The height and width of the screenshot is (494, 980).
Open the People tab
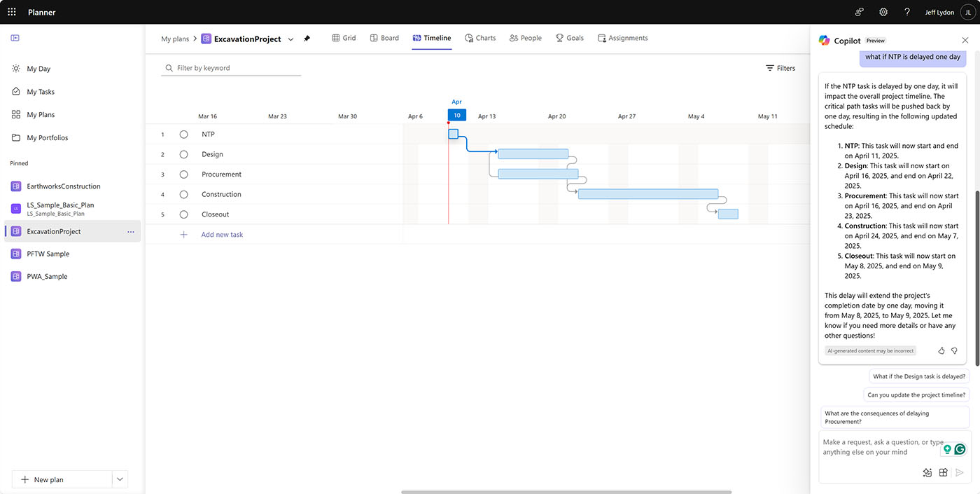[x=526, y=38]
